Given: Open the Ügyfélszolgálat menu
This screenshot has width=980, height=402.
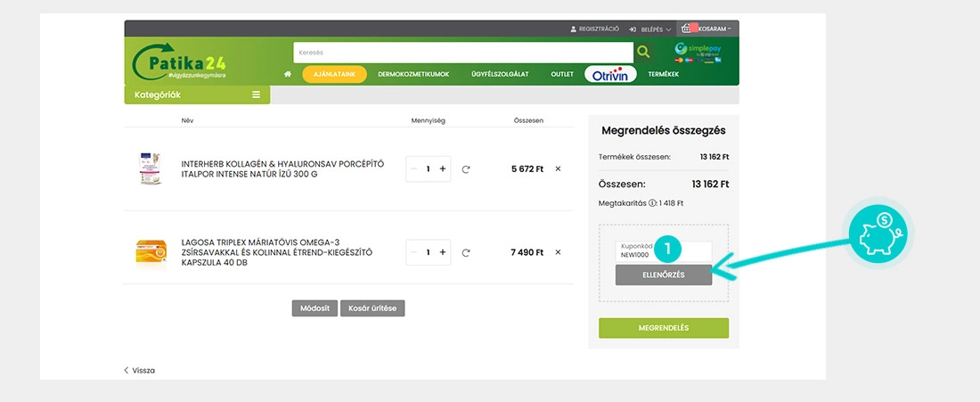Looking at the screenshot, I should [500, 74].
